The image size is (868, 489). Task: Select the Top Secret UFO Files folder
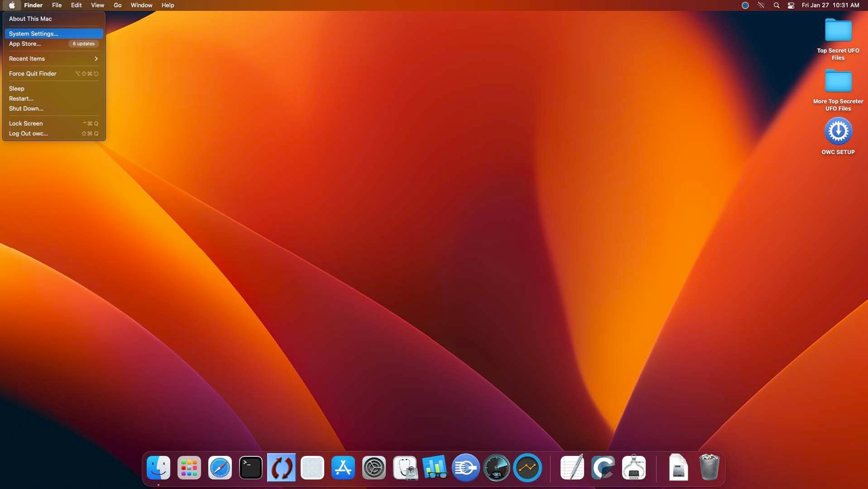(x=838, y=31)
